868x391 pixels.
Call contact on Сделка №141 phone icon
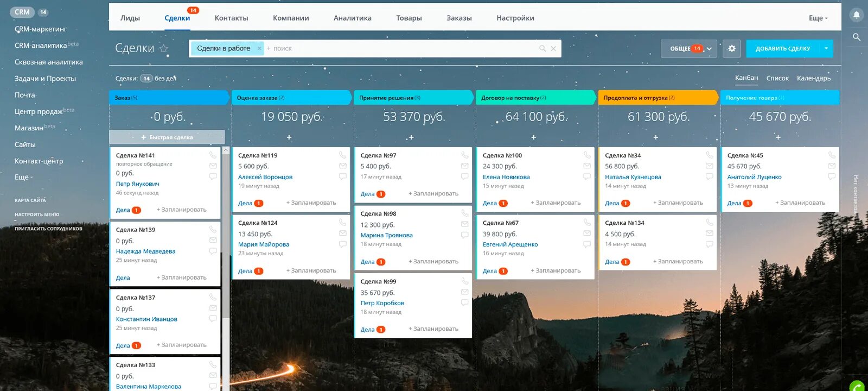pyautogui.click(x=213, y=155)
